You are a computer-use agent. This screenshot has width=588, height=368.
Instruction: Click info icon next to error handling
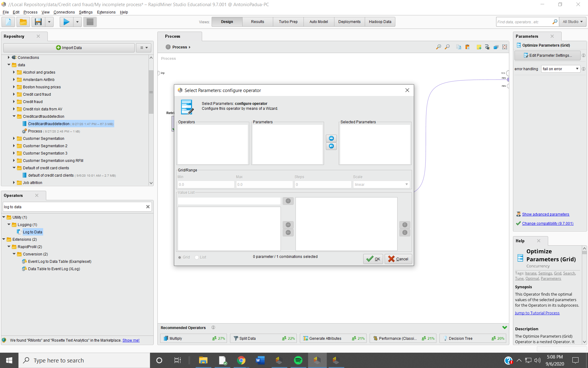[x=583, y=69]
